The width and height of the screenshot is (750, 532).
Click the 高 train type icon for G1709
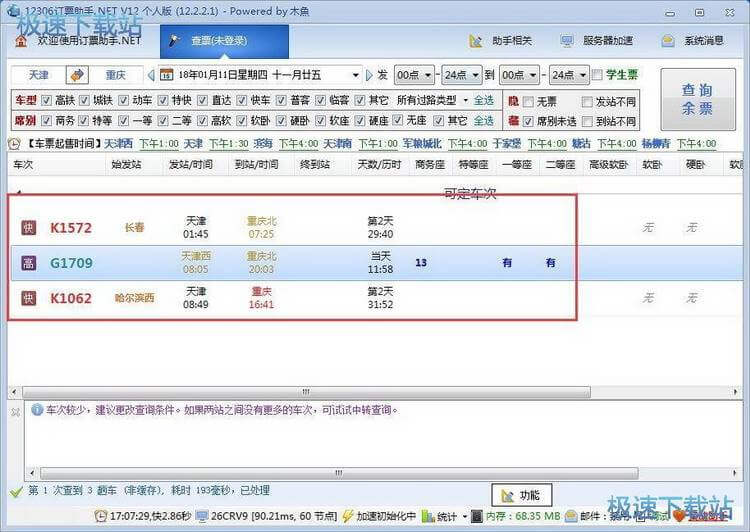pyautogui.click(x=29, y=263)
